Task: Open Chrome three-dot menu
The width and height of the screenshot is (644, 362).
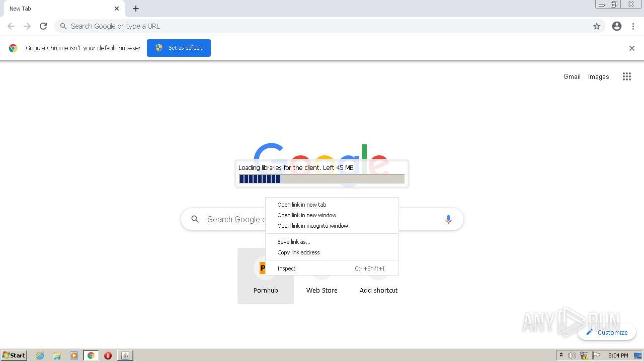Action: 633,26
